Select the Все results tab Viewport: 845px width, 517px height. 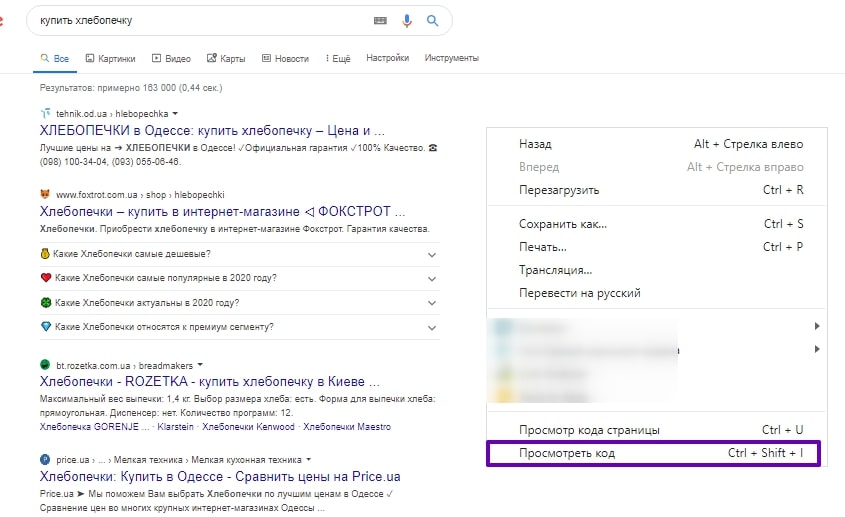(x=55, y=58)
